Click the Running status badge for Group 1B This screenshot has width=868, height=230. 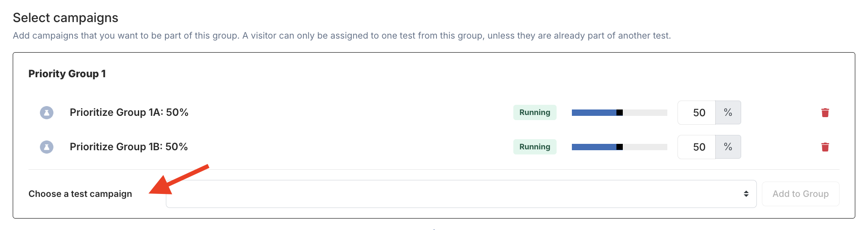(x=535, y=147)
